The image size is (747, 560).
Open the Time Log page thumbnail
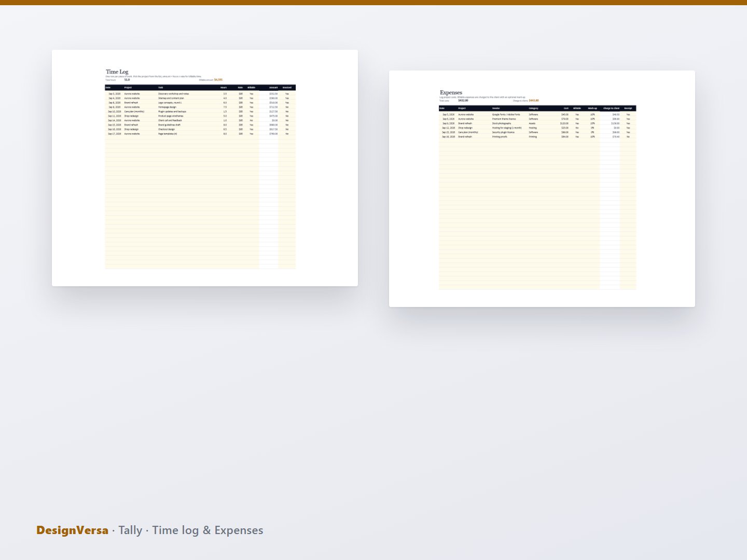tap(205, 168)
